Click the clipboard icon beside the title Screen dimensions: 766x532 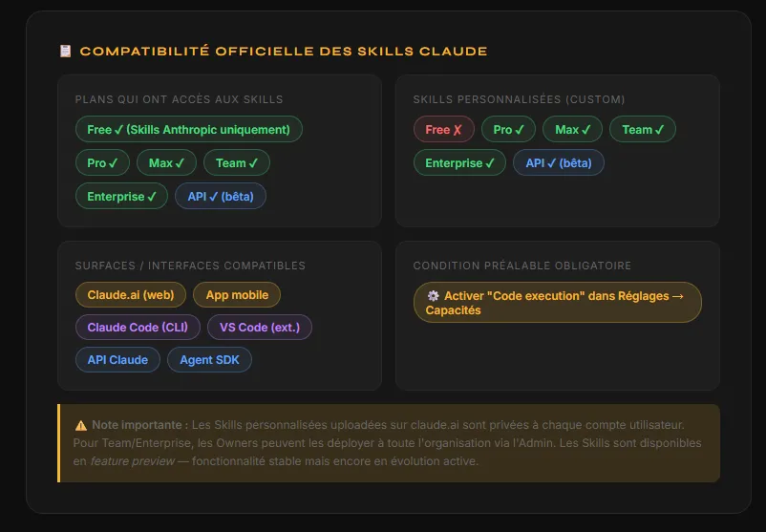click(x=65, y=51)
